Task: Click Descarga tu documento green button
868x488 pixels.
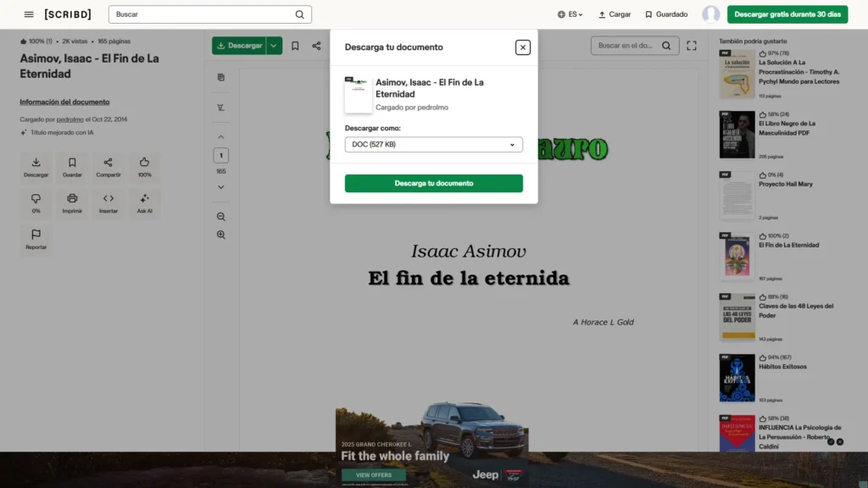Action: pos(433,183)
